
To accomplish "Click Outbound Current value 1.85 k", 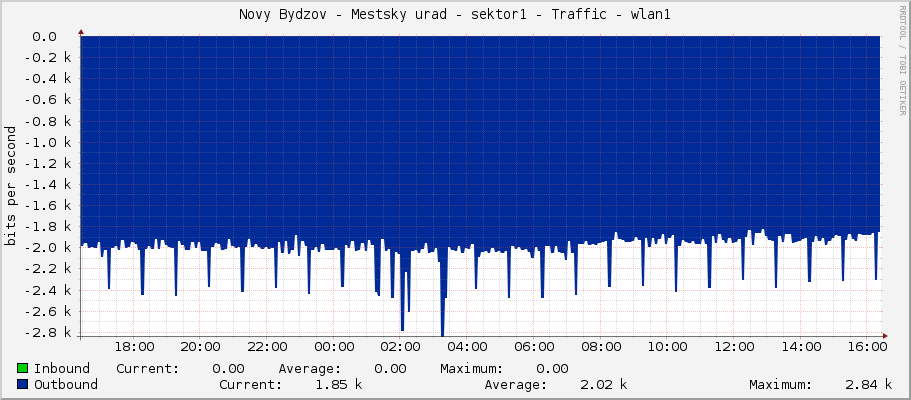I will [339, 384].
